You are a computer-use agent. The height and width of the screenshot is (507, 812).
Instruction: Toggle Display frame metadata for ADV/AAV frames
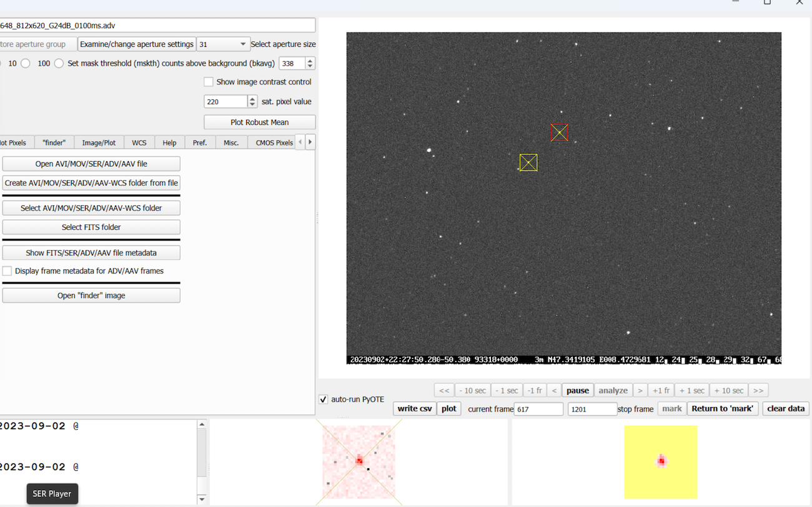point(7,271)
